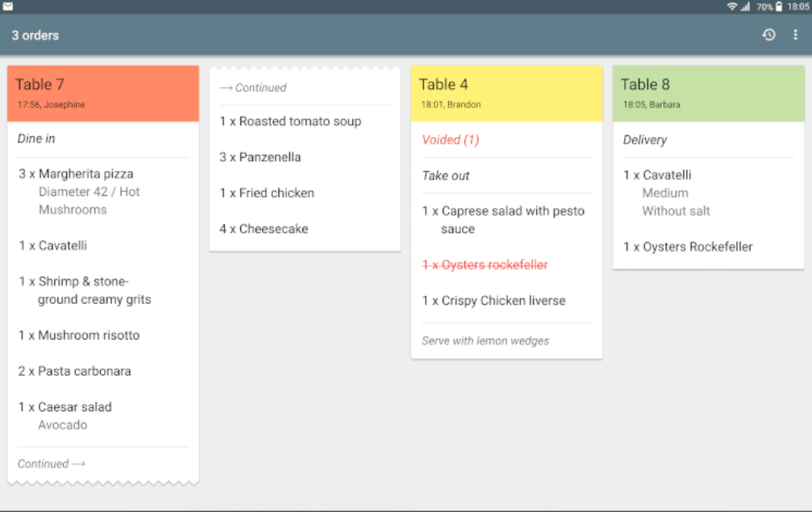Tap the Wi-Fi status icon
Image resolution: width=812 pixels, height=512 pixels.
[734, 7]
